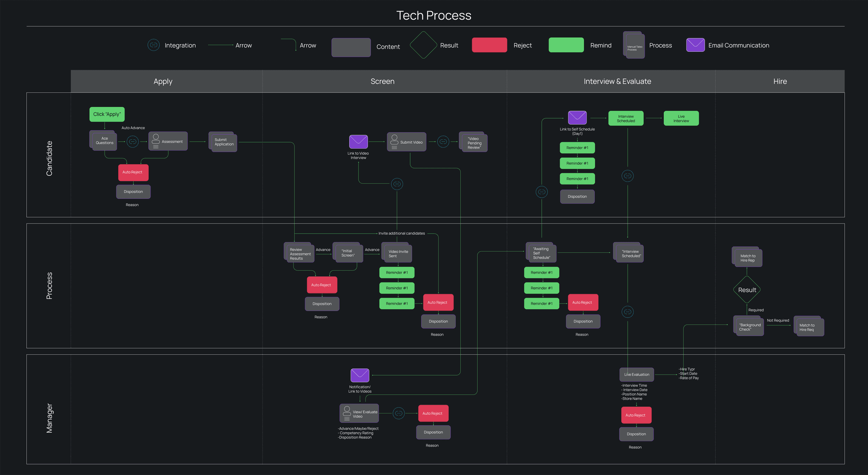Select the Apply column header
The width and height of the screenshot is (868, 475).
(163, 81)
